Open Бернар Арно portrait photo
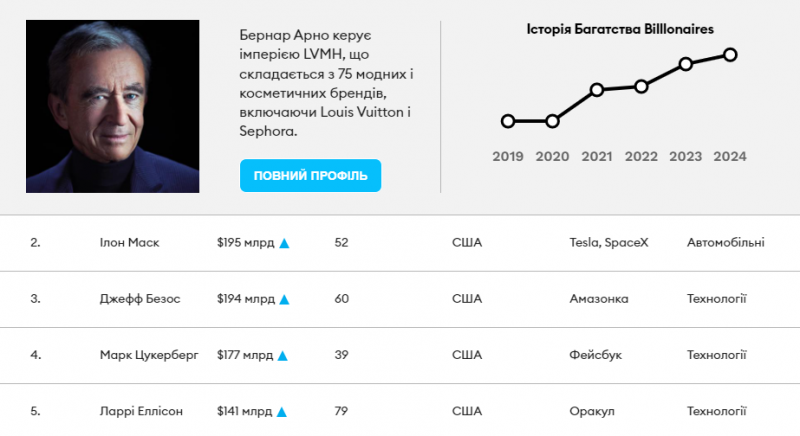The height and width of the screenshot is (436, 800). [112, 106]
